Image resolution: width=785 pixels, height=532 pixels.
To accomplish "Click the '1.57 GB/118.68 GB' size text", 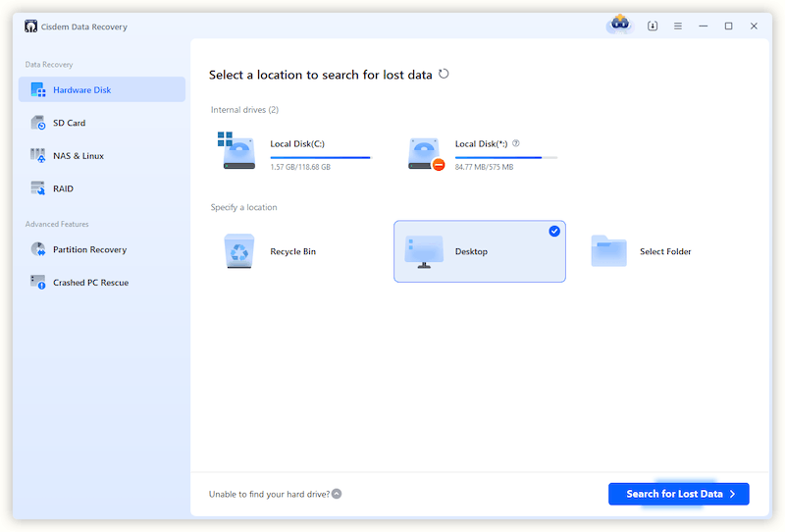I will tap(300, 167).
